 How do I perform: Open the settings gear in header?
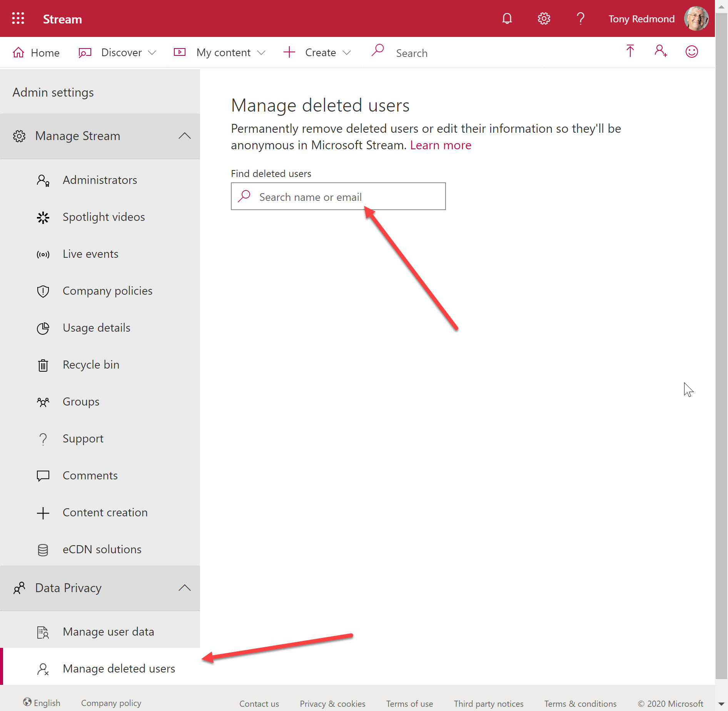(544, 18)
